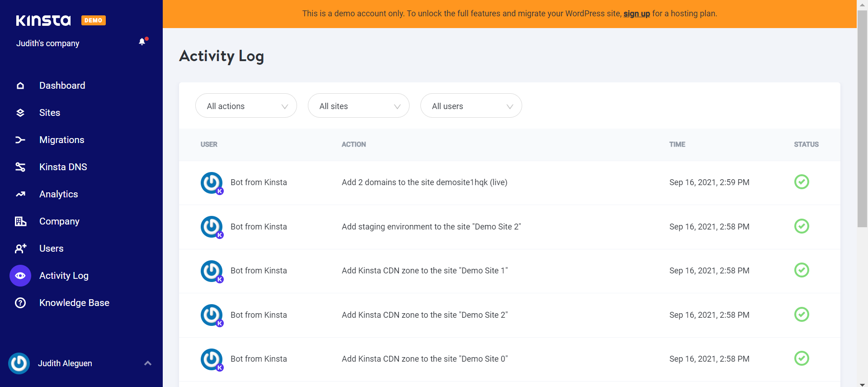Click the TIME column header
This screenshot has width=868, height=387.
(677, 144)
